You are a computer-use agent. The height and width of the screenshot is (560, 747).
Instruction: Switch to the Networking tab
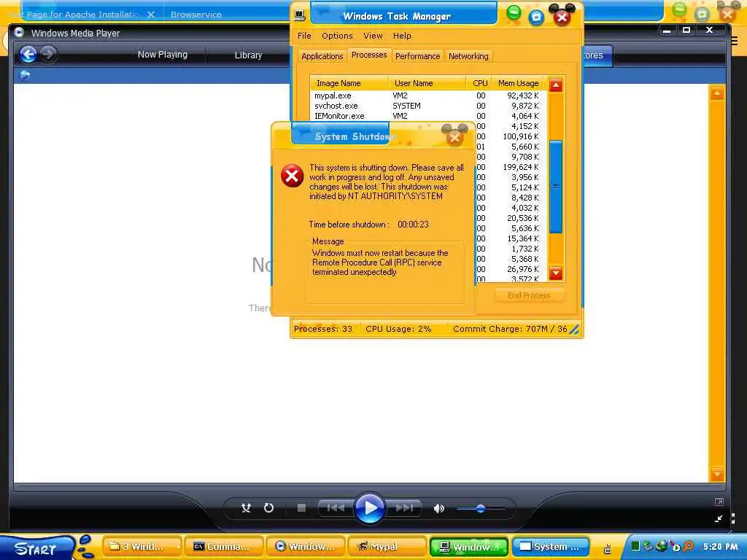coord(468,56)
